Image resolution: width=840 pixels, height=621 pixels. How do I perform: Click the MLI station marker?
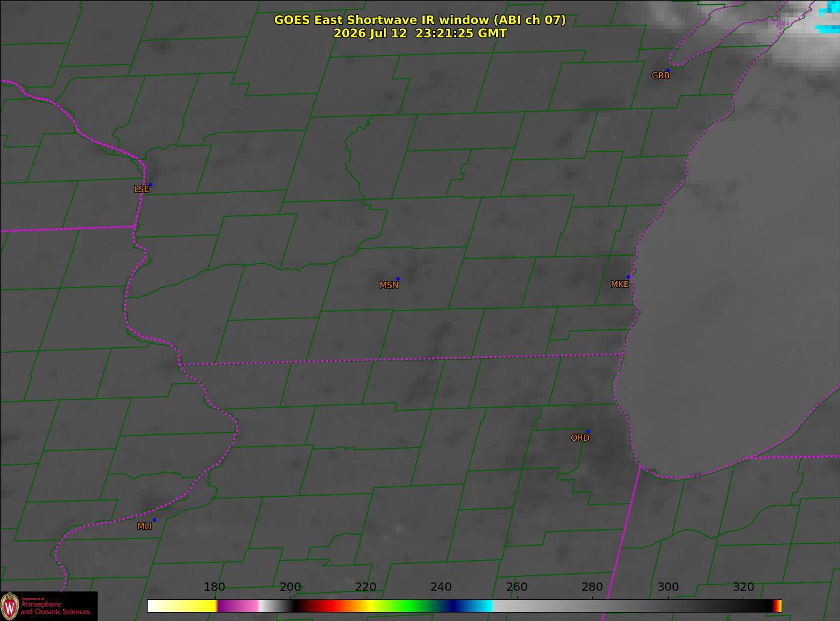(154, 520)
